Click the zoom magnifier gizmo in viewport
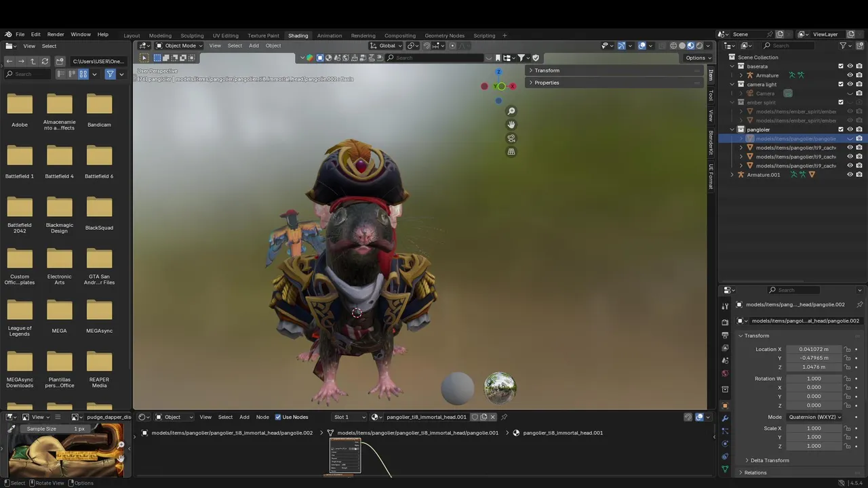The width and height of the screenshot is (868, 488). (511, 111)
